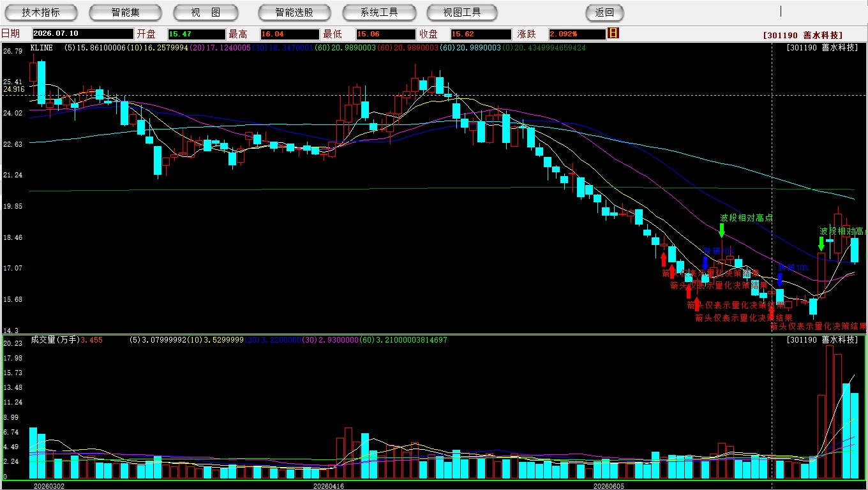
Task: Click the 20260416 date axis label
Action: 329,486
